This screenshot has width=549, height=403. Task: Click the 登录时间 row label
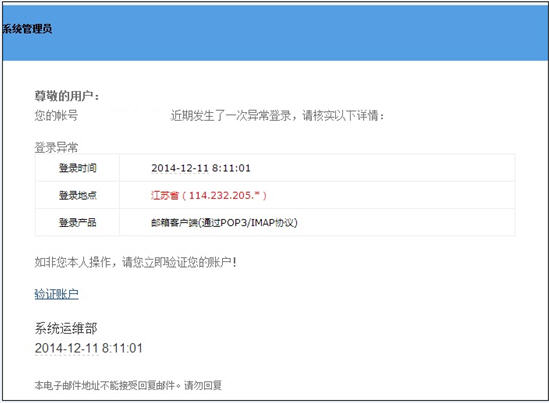tap(77, 168)
